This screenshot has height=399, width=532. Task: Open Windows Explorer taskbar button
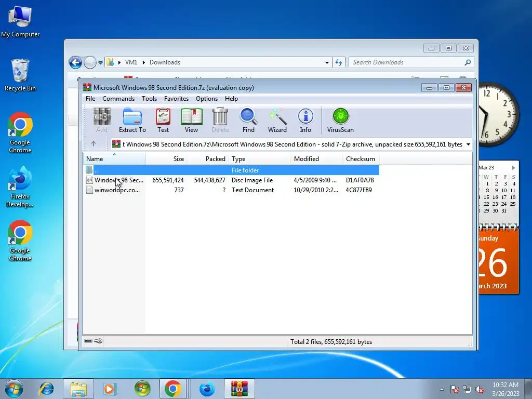78,389
